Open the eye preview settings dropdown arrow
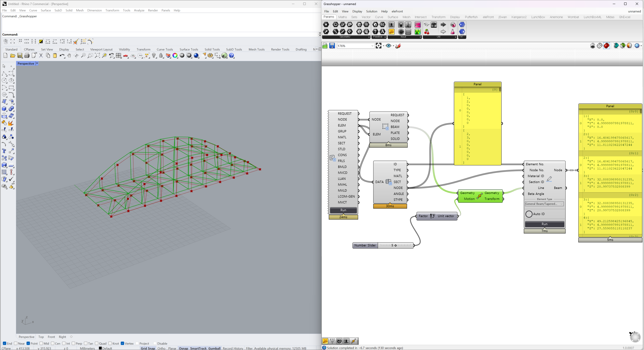Image resolution: width=644 pixels, height=350 pixels. (x=393, y=46)
